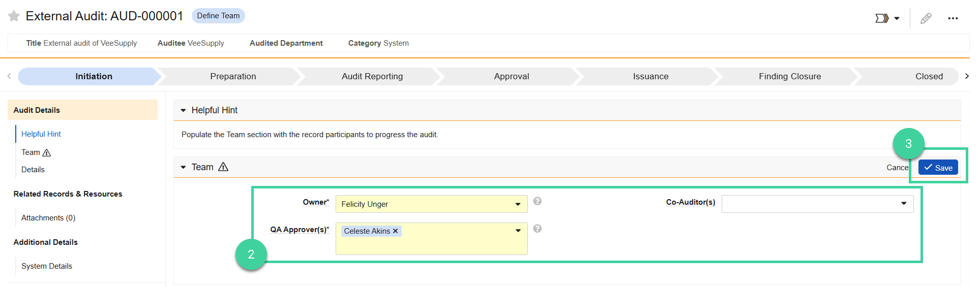Click the Define Team status badge
The height and width of the screenshot is (287, 980).
[218, 16]
